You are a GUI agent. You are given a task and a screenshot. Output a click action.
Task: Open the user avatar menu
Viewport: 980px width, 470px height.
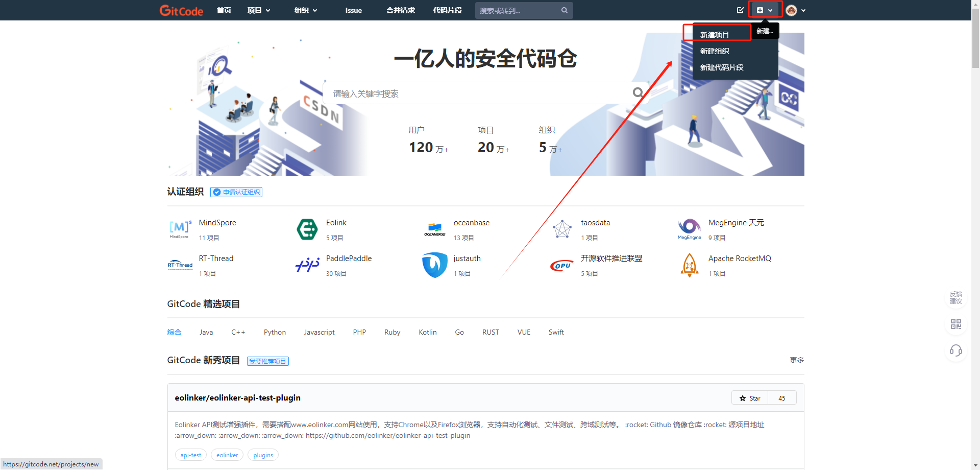796,10
